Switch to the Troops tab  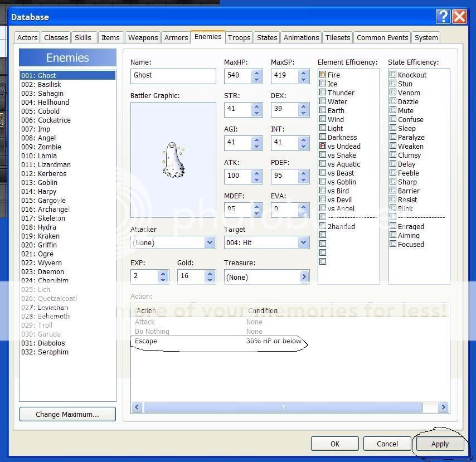tap(239, 37)
